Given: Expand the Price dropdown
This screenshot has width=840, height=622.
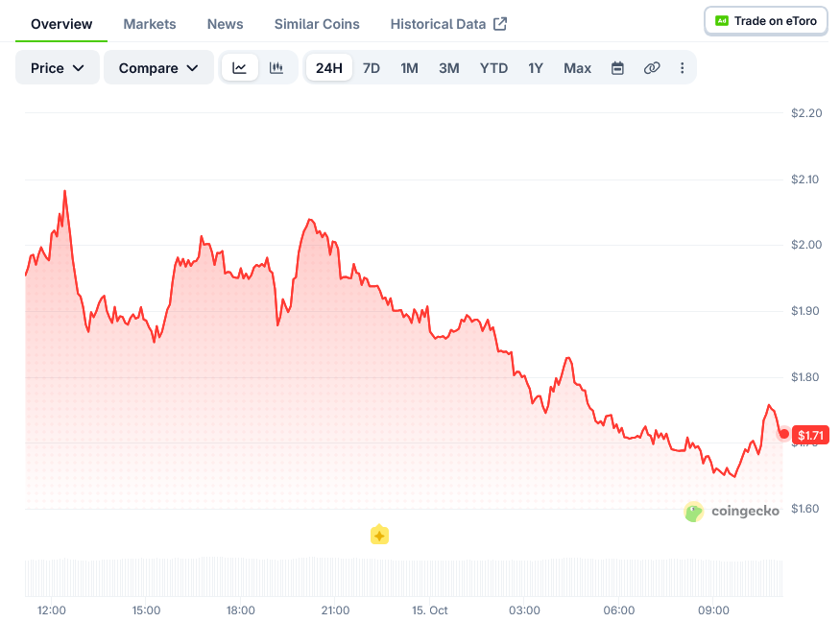Looking at the screenshot, I should 58,67.
